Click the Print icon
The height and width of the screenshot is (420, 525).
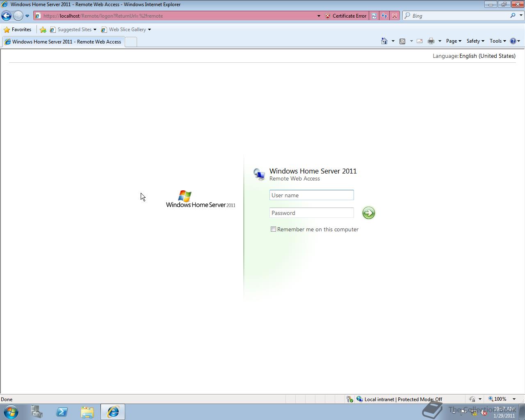431,41
